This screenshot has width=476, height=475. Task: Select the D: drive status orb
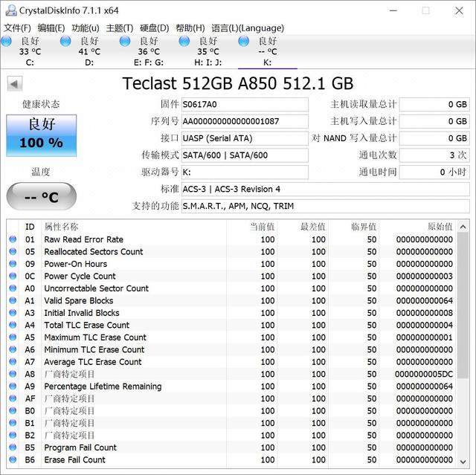[65, 41]
